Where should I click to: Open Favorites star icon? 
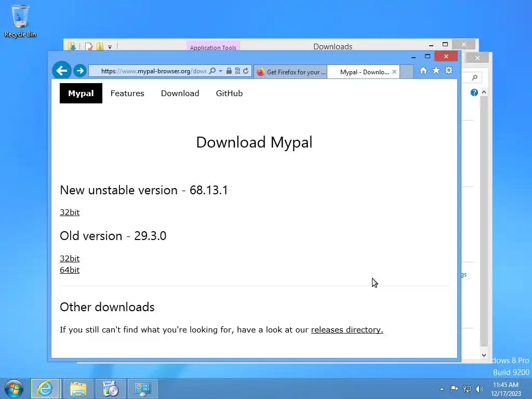tap(436, 71)
